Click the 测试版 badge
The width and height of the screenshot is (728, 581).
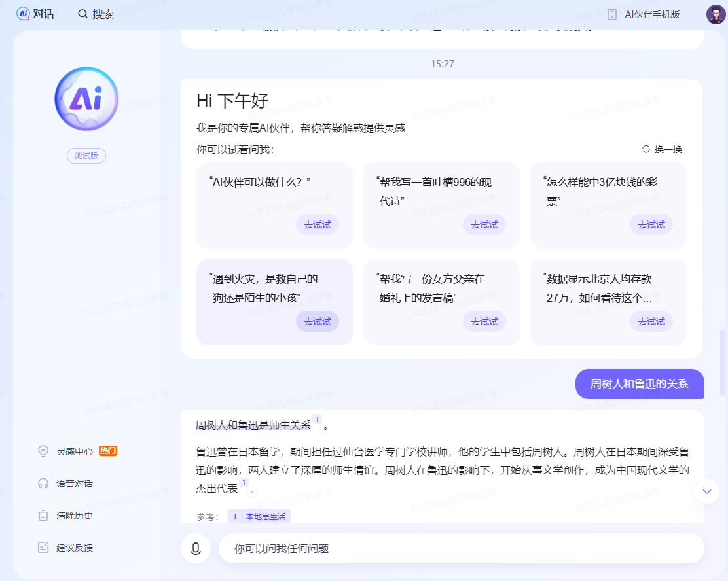(x=86, y=156)
